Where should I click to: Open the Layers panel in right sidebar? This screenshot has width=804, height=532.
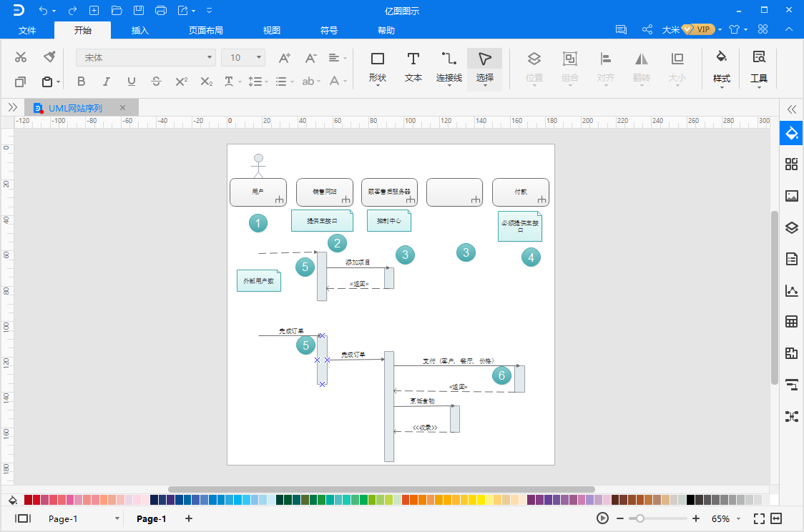[791, 228]
